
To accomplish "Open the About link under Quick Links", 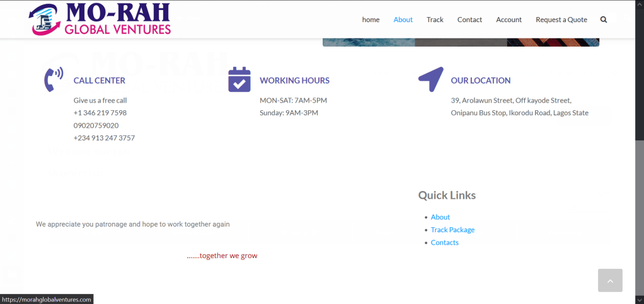I will 440,217.
